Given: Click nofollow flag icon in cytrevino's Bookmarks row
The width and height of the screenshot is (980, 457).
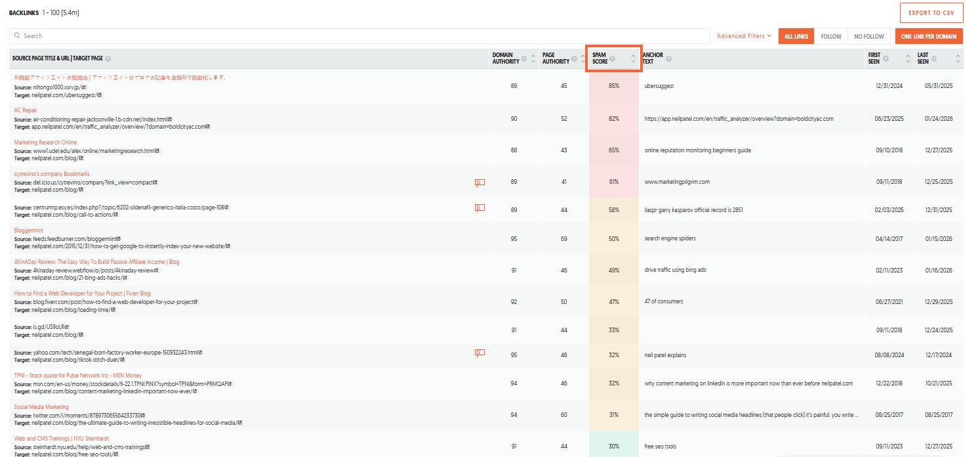Looking at the screenshot, I should coord(480,183).
